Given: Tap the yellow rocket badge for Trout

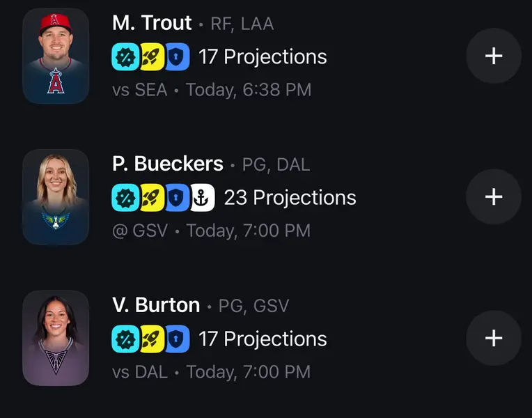Looking at the screenshot, I should pyautogui.click(x=151, y=56).
